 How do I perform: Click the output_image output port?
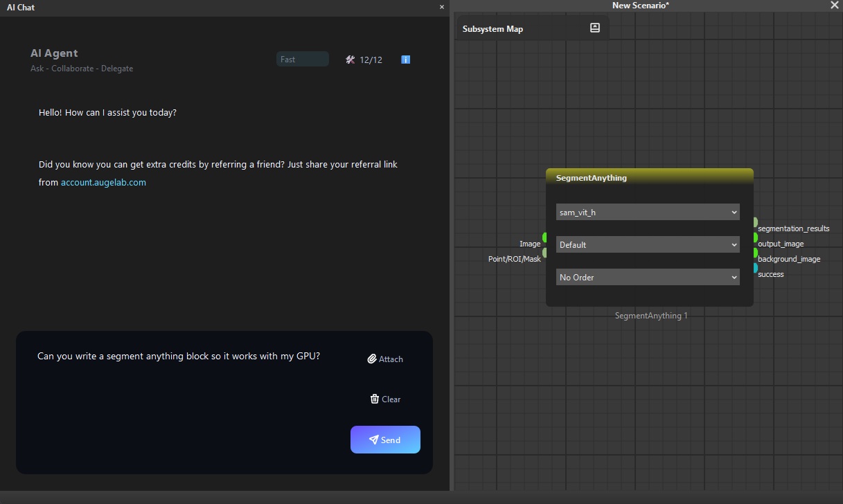(x=755, y=237)
